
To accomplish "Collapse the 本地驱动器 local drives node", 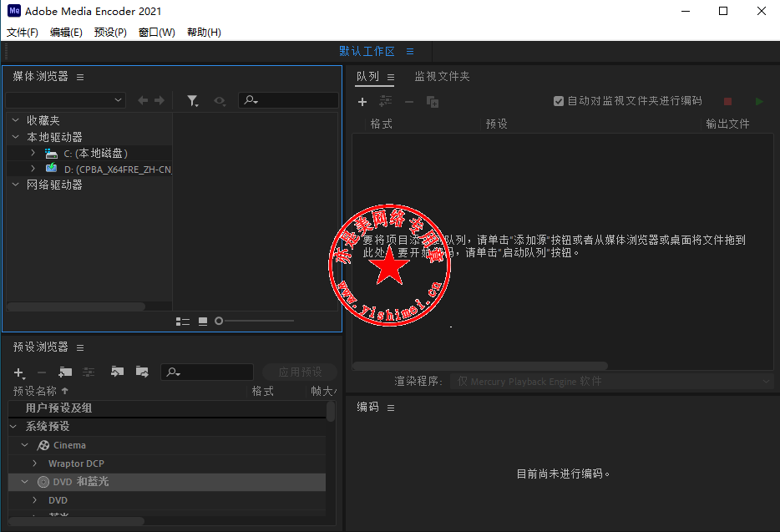I will (15, 136).
